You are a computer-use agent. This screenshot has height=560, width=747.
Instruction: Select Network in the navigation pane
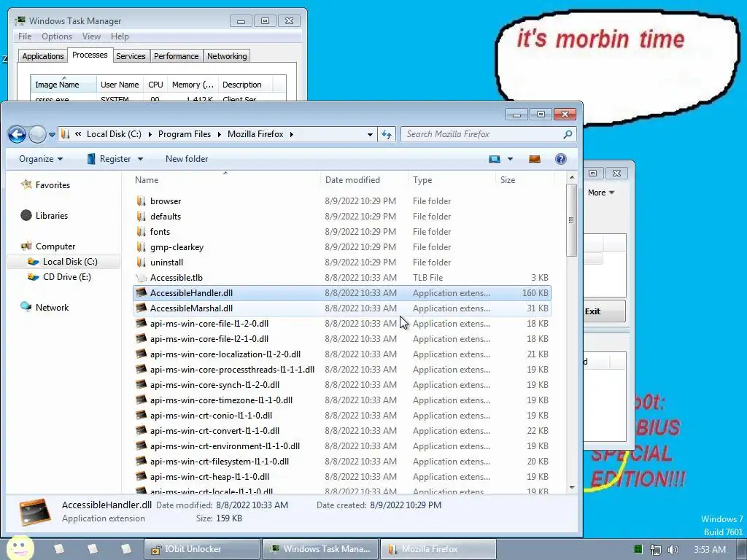point(52,308)
